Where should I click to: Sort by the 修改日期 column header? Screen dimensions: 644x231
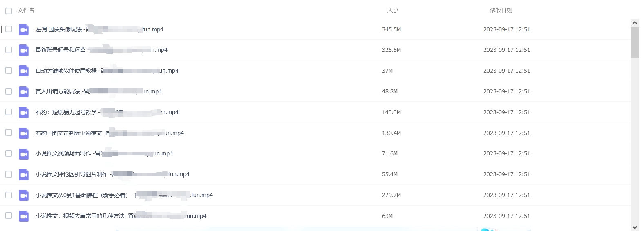[x=501, y=10]
